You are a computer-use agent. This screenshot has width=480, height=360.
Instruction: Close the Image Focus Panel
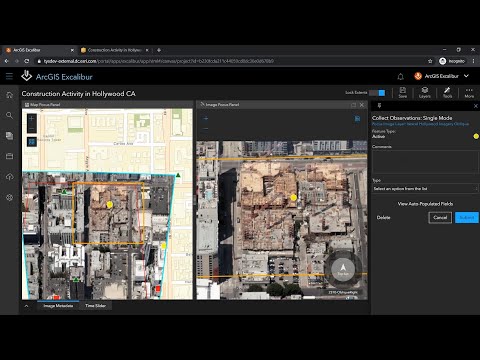[x=362, y=105]
